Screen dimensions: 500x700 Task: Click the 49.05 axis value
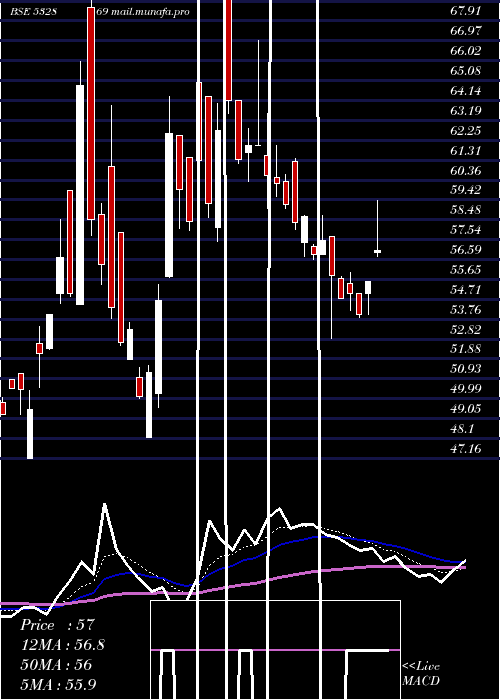point(466,409)
